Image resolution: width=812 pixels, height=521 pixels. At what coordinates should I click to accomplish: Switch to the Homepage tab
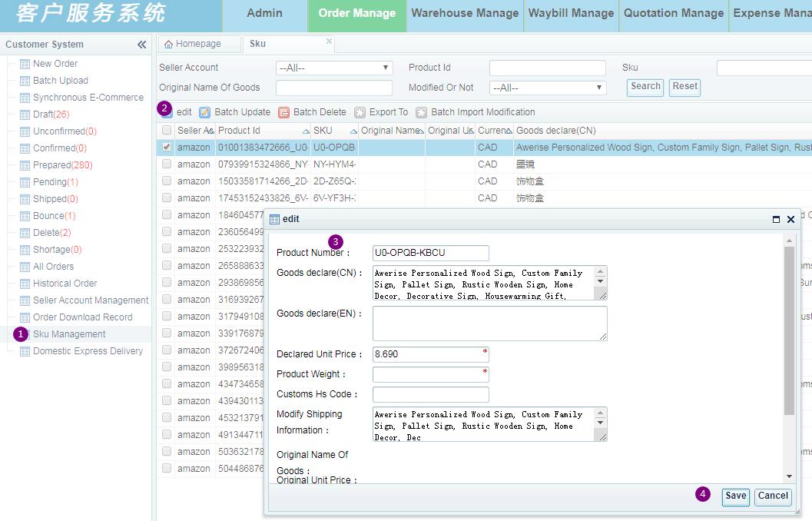[x=199, y=44]
